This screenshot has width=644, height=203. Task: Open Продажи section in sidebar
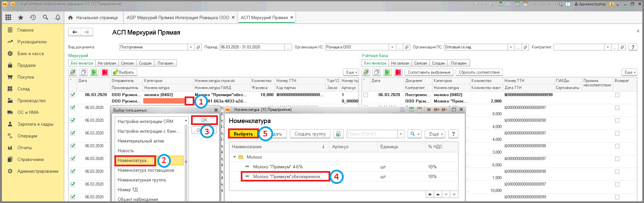click(27, 65)
